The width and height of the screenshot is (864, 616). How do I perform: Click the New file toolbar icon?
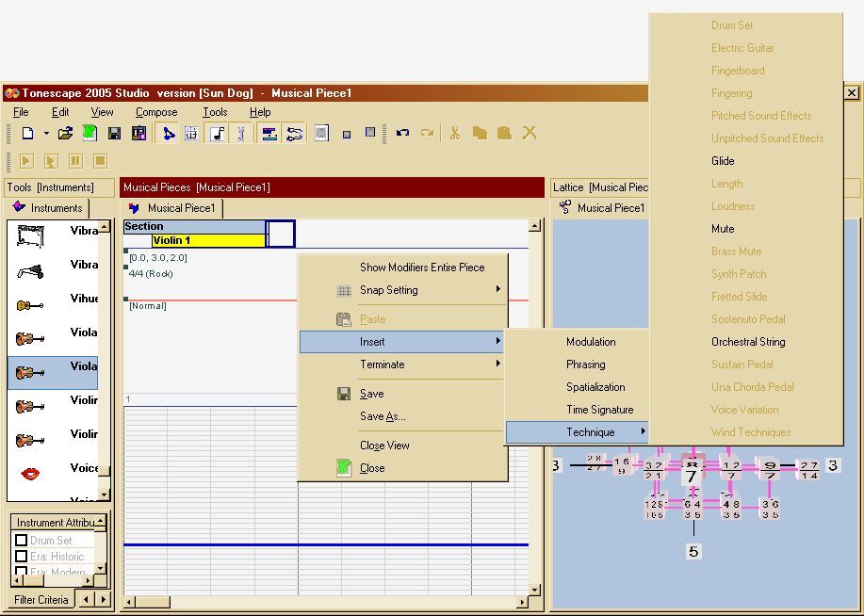coord(27,134)
